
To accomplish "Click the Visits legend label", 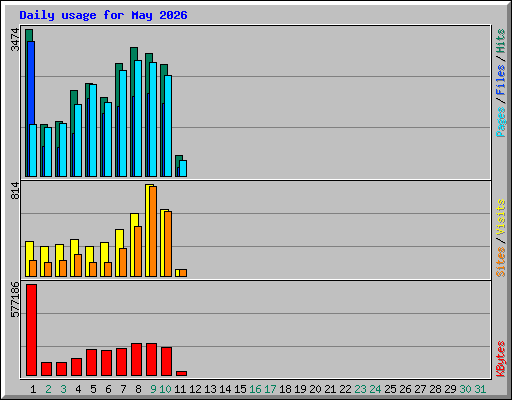I will click(500, 217).
